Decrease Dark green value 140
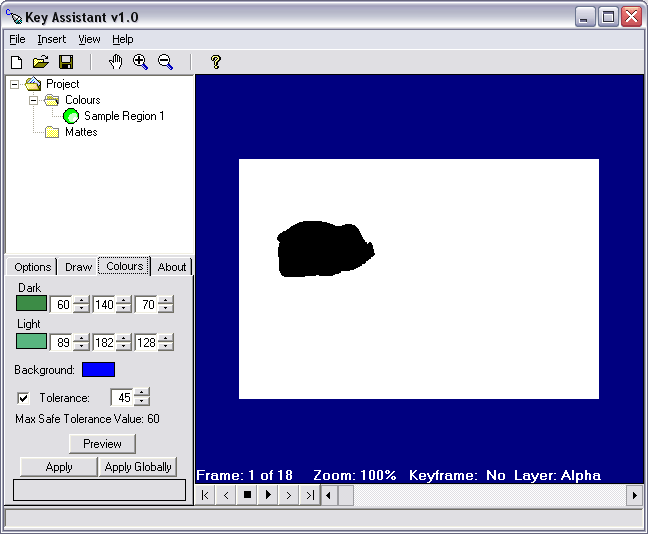 point(124,308)
